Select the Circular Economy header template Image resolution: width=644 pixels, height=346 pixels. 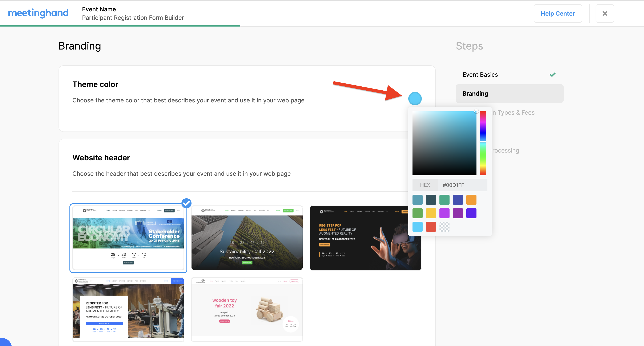coord(128,238)
